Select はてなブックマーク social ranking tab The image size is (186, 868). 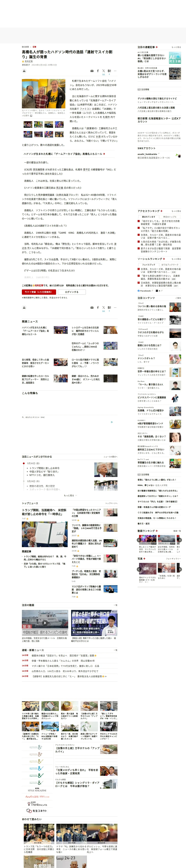pyautogui.click(x=170, y=264)
